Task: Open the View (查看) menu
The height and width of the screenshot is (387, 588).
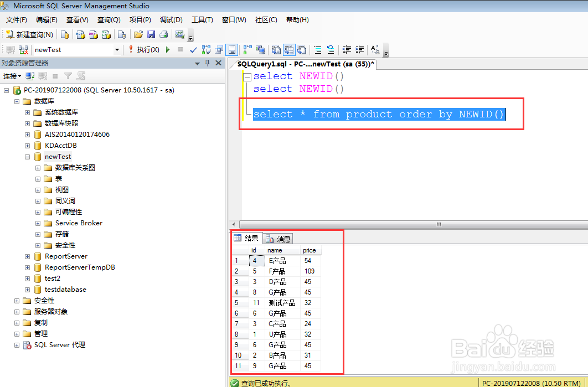Action: tap(78, 20)
